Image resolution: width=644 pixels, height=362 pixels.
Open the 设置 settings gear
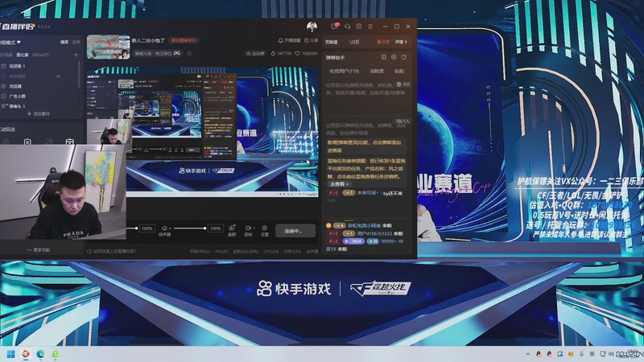coord(265,230)
